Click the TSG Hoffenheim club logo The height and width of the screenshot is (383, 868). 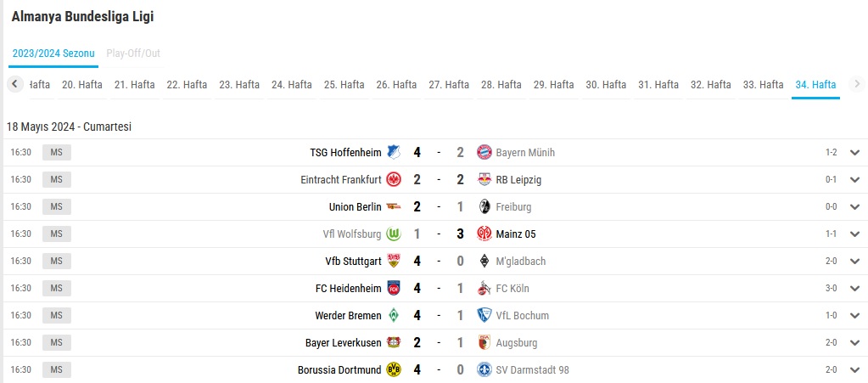[394, 152]
